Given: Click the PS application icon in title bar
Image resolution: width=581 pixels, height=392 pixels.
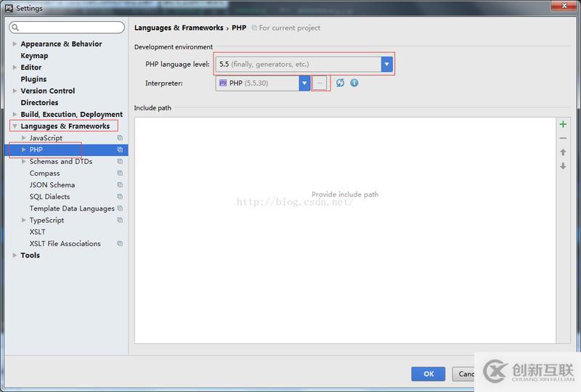Looking at the screenshot, I should click(x=9, y=8).
